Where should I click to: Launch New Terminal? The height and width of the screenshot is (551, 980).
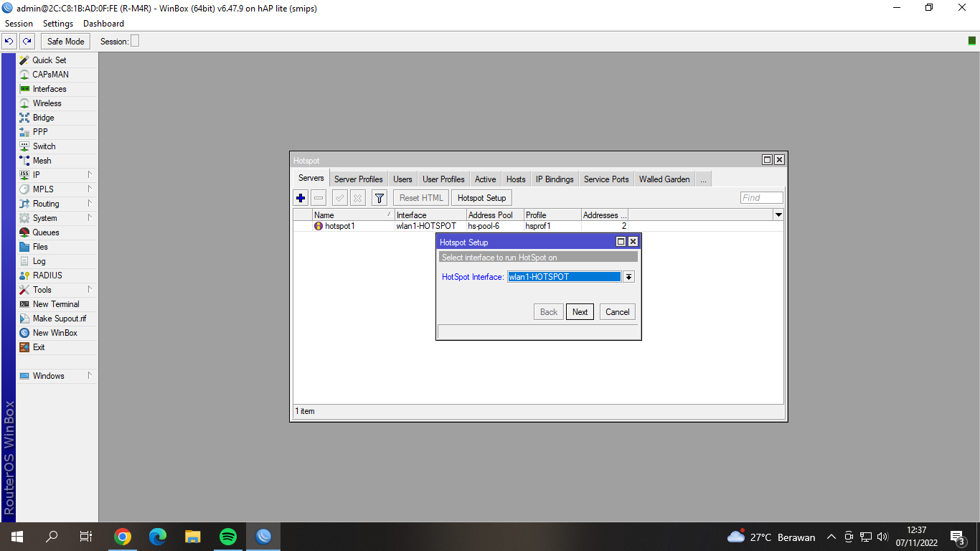[x=57, y=304]
